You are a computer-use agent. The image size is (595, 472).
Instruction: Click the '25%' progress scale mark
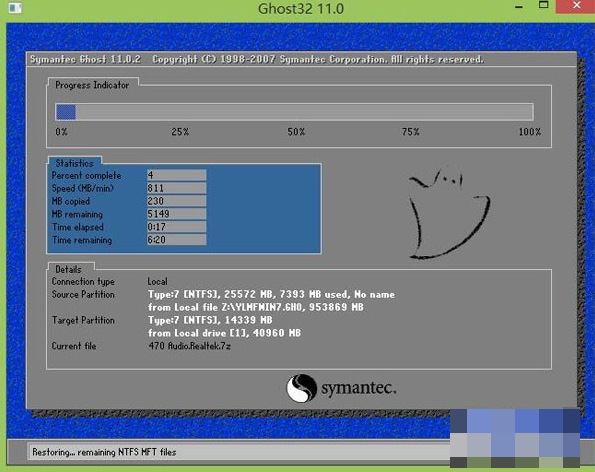[x=180, y=132]
